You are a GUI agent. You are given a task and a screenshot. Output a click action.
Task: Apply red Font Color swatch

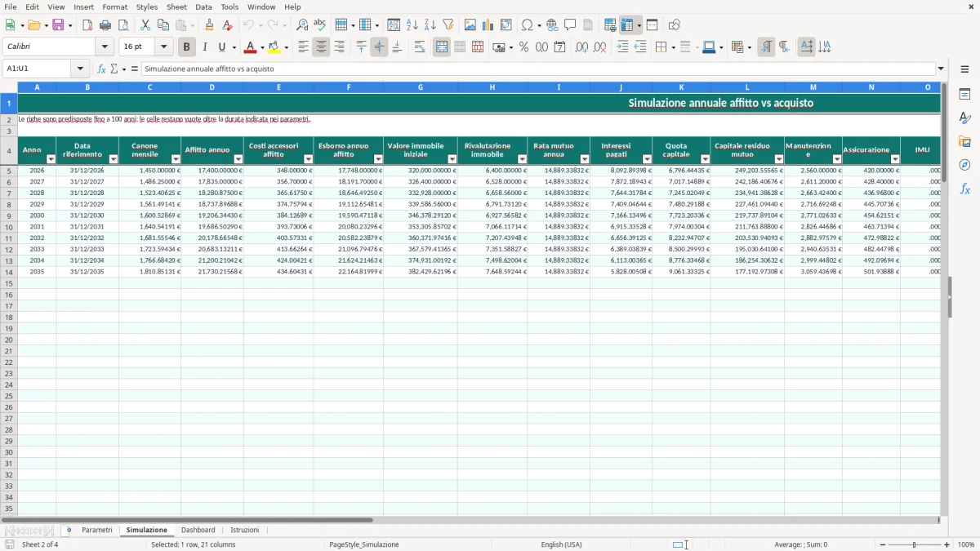coord(251,47)
